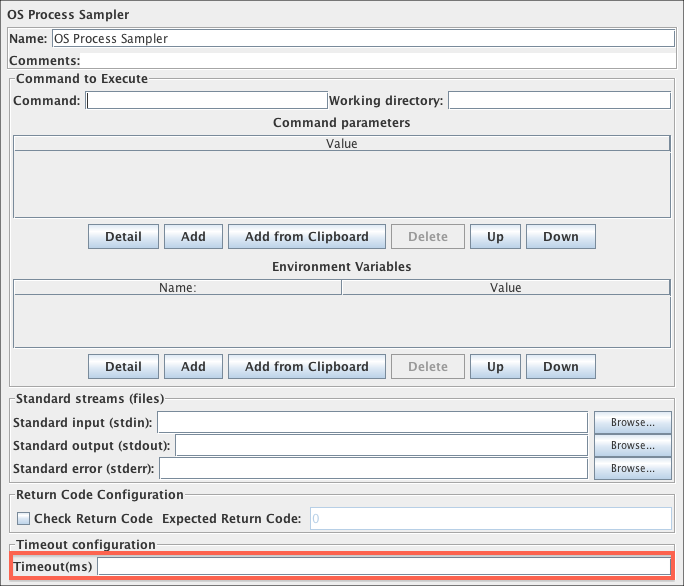Open Detail for Environment Variables
Image resolution: width=684 pixels, height=586 pixels.
123,367
